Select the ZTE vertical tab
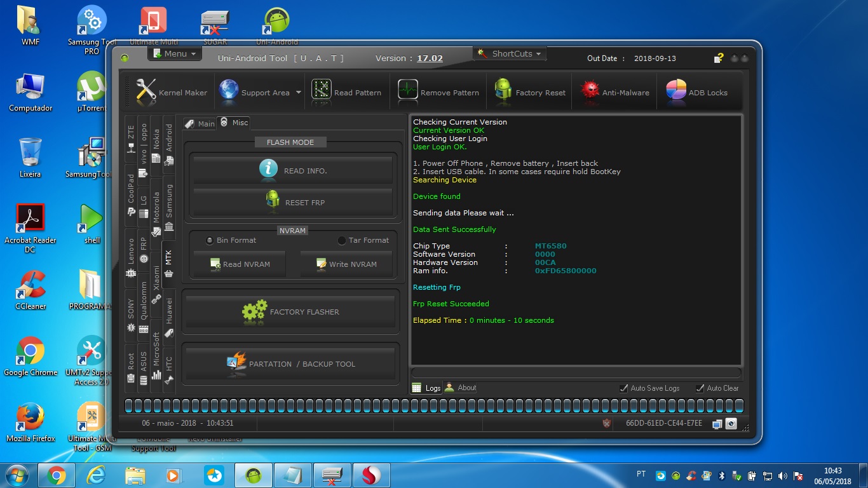 click(x=131, y=139)
